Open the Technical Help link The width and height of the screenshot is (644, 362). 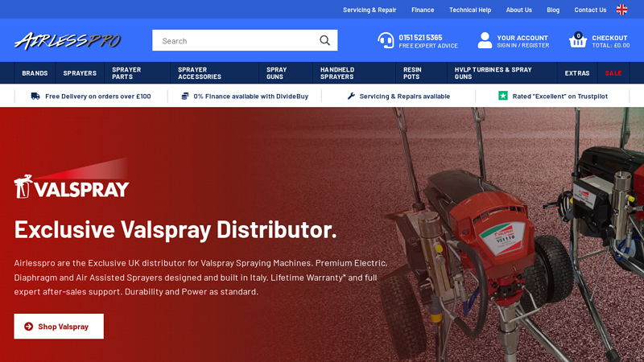(x=470, y=10)
